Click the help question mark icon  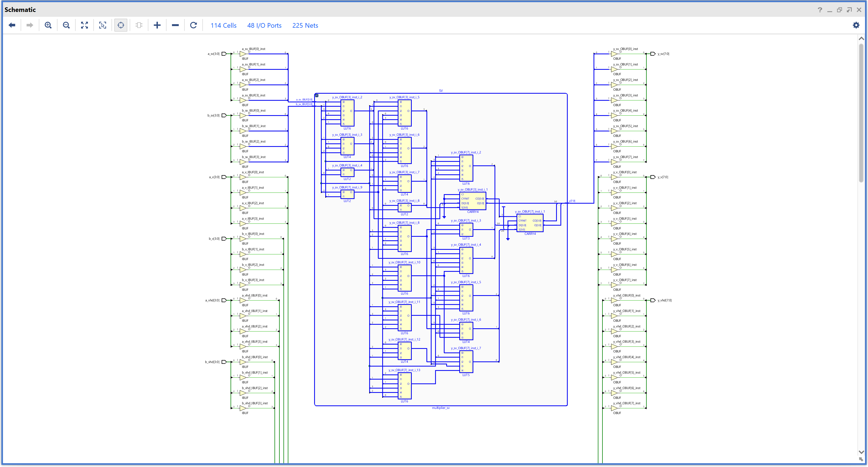point(820,10)
